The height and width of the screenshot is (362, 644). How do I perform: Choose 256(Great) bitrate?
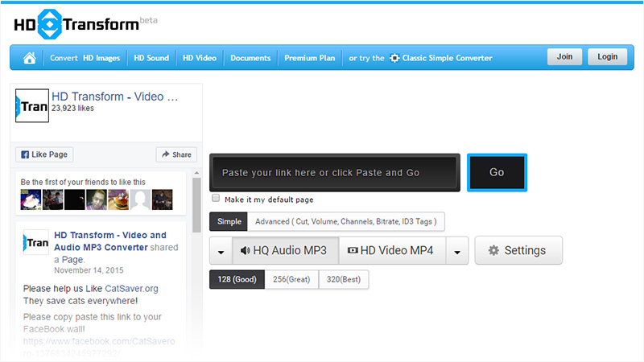[x=291, y=279]
